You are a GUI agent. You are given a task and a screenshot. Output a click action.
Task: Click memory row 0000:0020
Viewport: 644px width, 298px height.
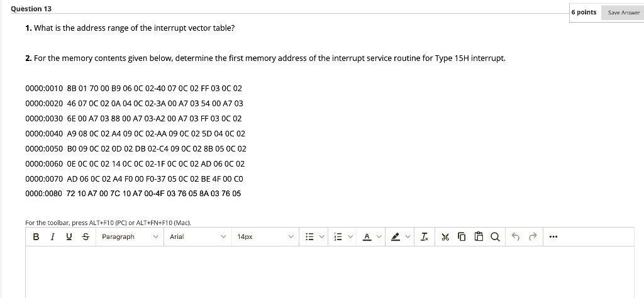[134, 104]
